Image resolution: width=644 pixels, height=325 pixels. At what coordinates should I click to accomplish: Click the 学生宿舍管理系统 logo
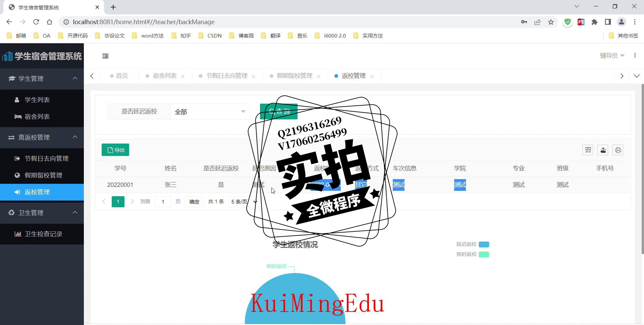[x=42, y=56]
